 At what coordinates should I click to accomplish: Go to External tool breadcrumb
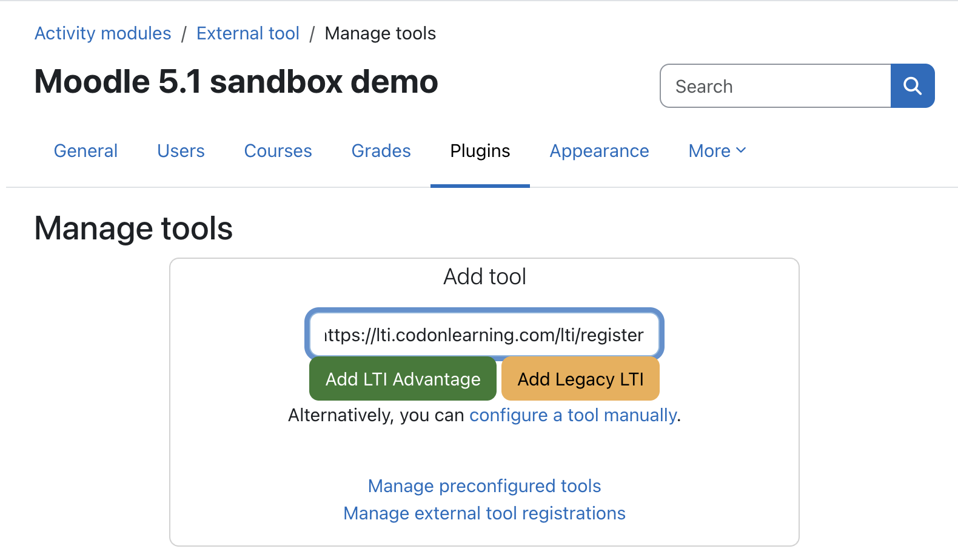tap(248, 33)
